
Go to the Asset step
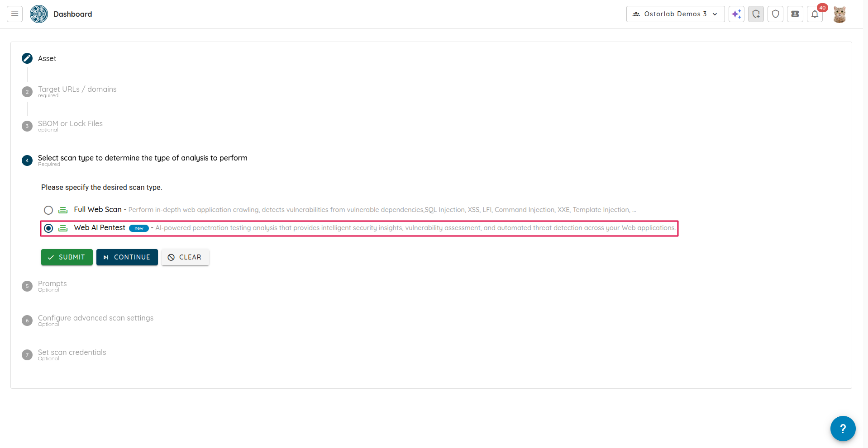[x=47, y=58]
